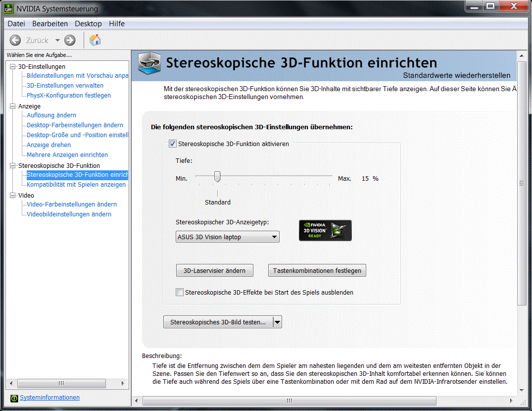Collapse the Stereoskopische 3D-Funktion tree node
The width and height of the screenshot is (532, 411).
click(12, 165)
